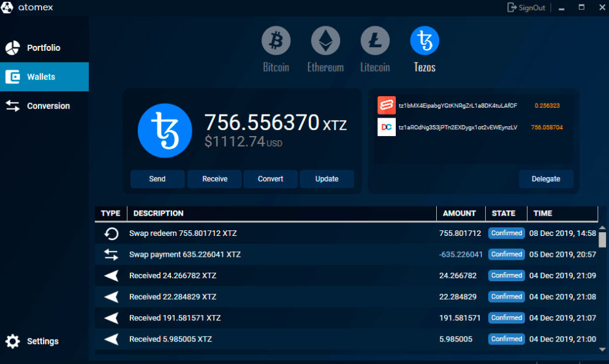Select the Received 191.581571 XTZ description
Screen dimensions: 609x364
click(x=175, y=318)
